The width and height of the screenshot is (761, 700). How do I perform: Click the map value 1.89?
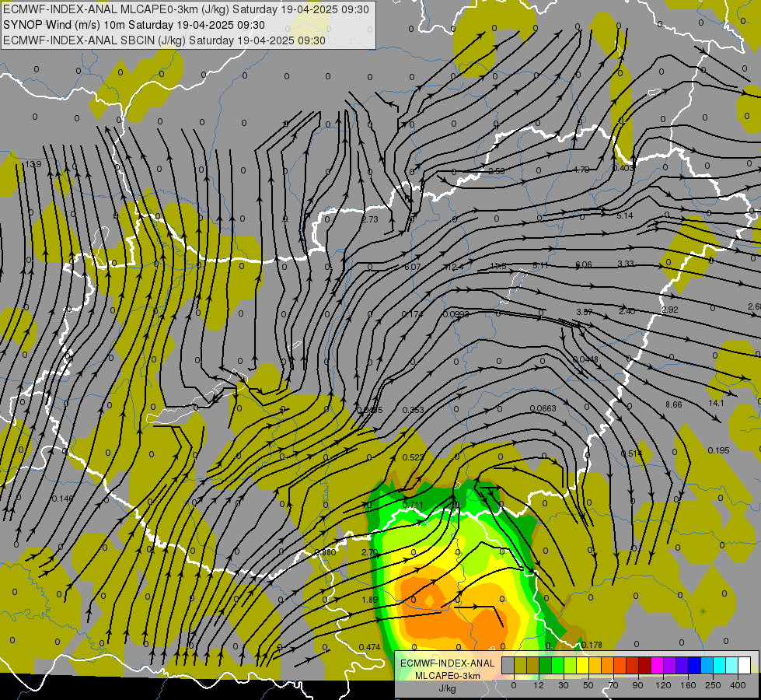point(370,600)
